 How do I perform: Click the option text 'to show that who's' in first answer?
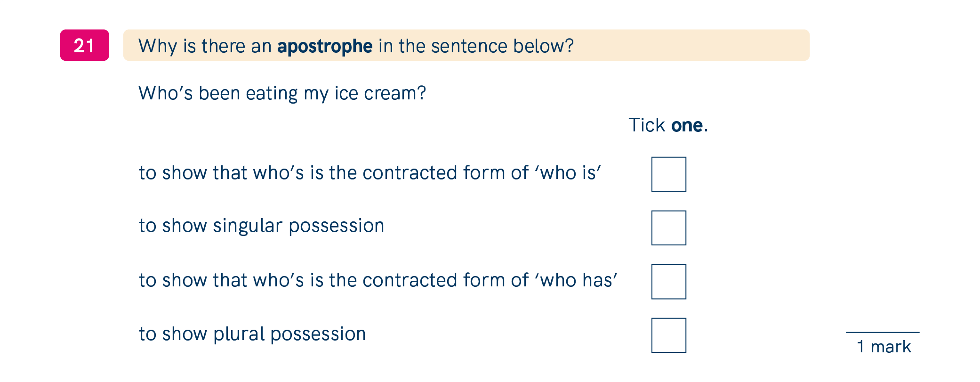pyautogui.click(x=221, y=173)
